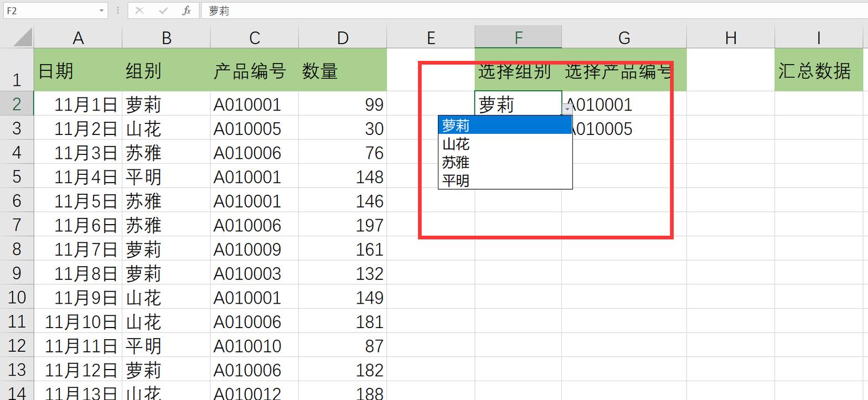The image size is (868, 400).
Task: Click 萝莉 in row 8 of column B
Action: tap(166, 249)
